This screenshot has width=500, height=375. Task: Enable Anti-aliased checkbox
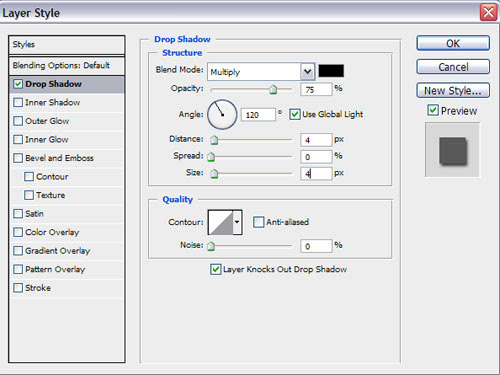[258, 222]
